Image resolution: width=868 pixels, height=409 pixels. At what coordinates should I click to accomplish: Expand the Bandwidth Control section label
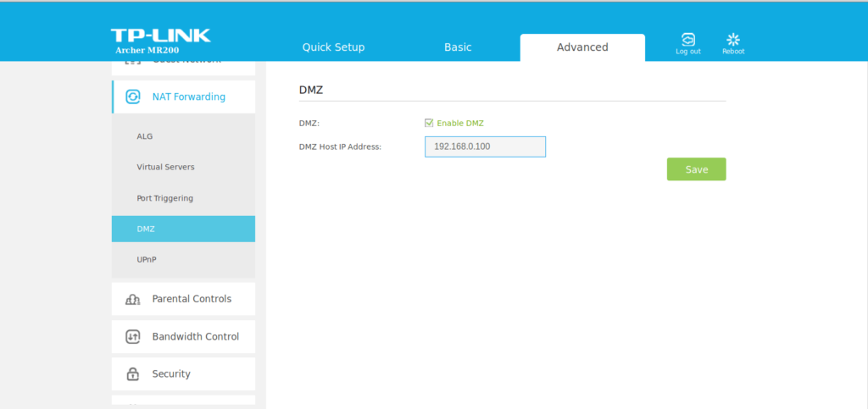[195, 336]
